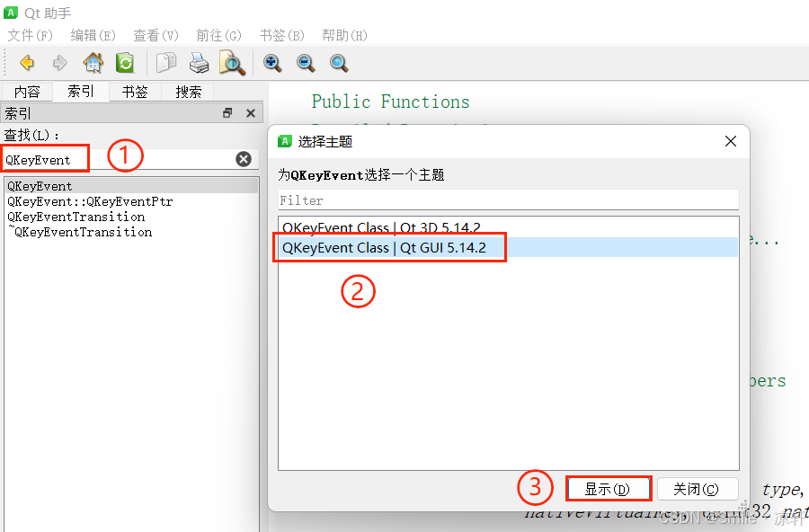
Task: Switch to the 书签 tab
Action: pyautogui.click(x=135, y=92)
